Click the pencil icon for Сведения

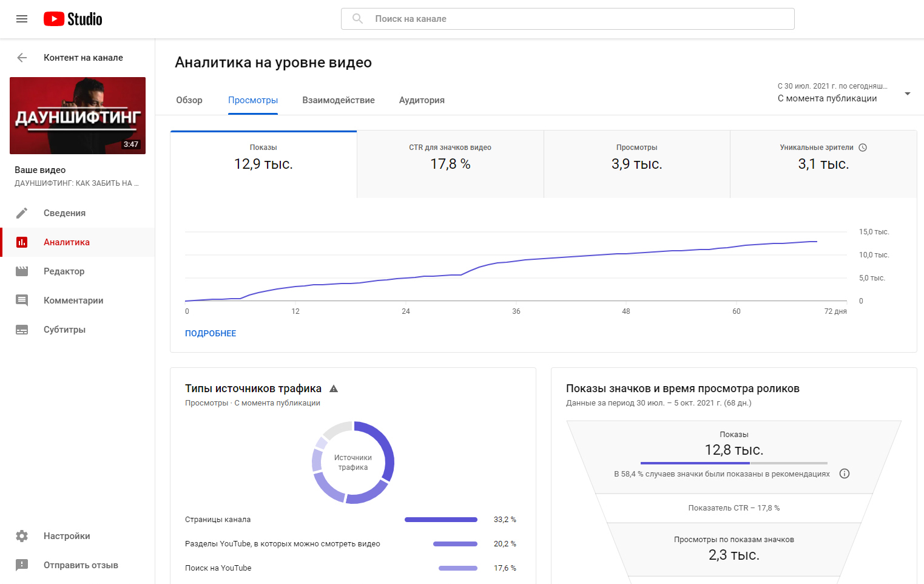[22, 213]
